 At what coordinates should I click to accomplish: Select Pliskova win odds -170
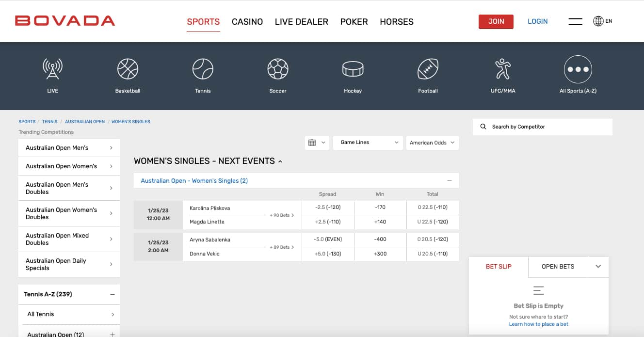click(x=380, y=208)
